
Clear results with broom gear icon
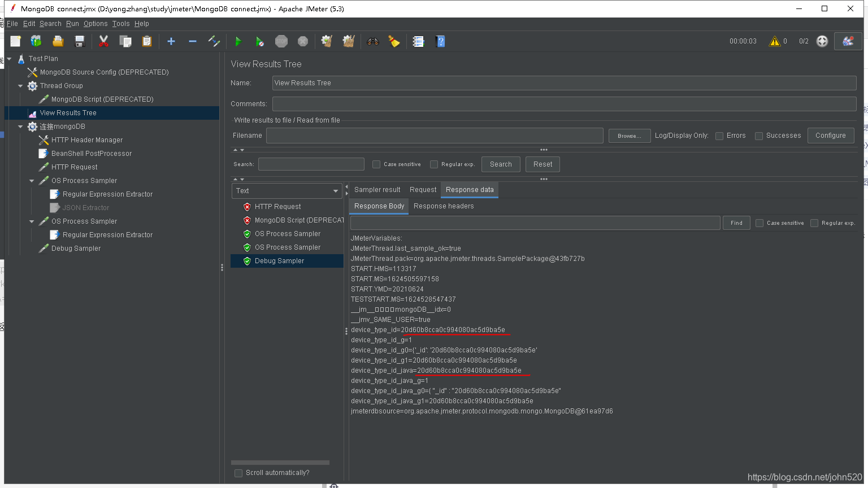click(x=327, y=41)
